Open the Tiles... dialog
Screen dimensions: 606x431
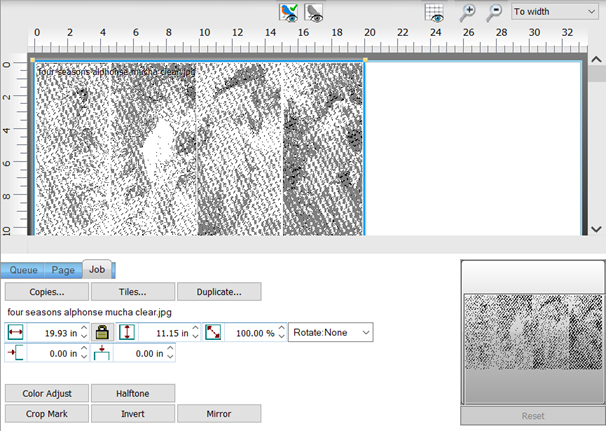pos(133,292)
